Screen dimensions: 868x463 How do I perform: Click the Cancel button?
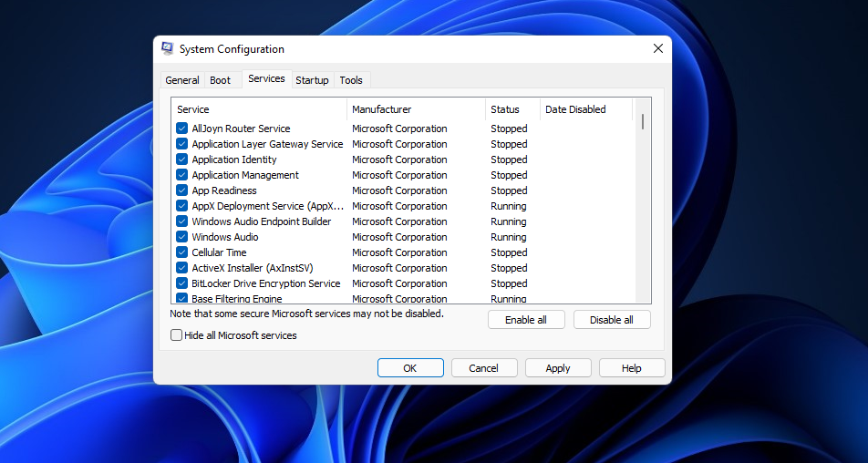(484, 368)
